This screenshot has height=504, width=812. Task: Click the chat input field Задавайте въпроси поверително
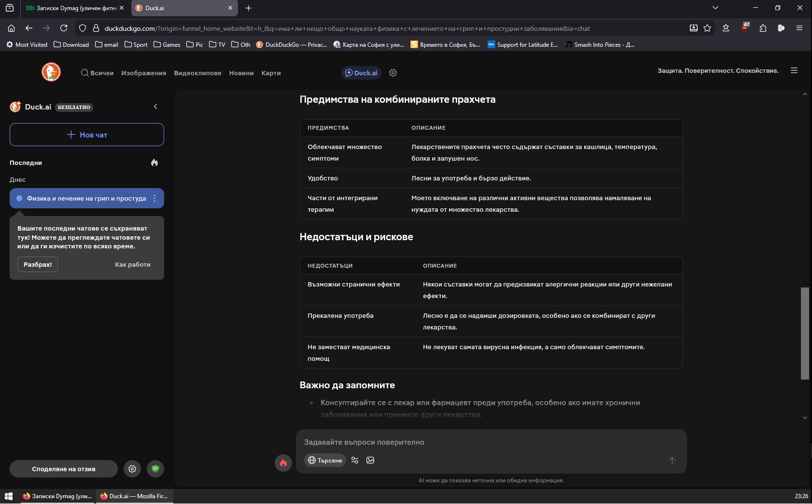[483, 442]
